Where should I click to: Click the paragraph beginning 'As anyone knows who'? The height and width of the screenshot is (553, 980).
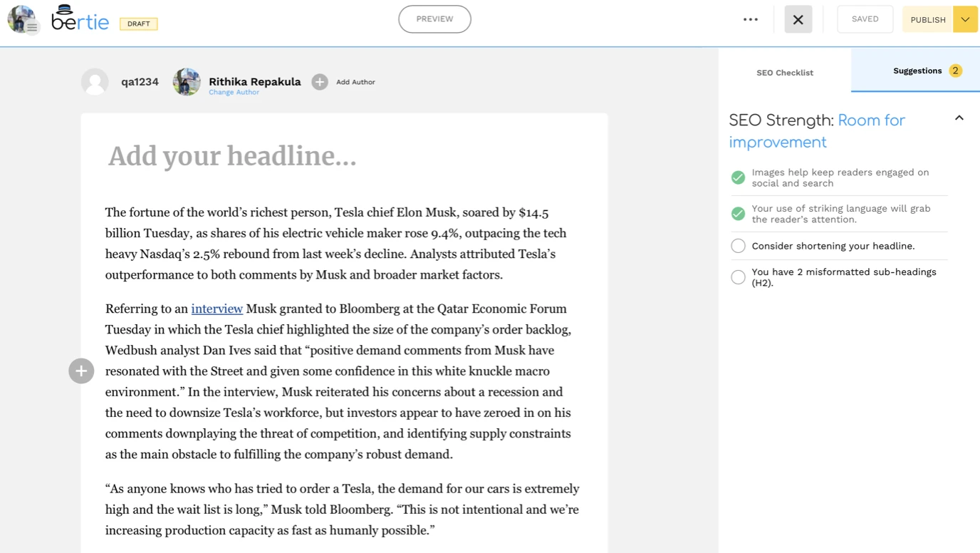pyautogui.click(x=343, y=510)
